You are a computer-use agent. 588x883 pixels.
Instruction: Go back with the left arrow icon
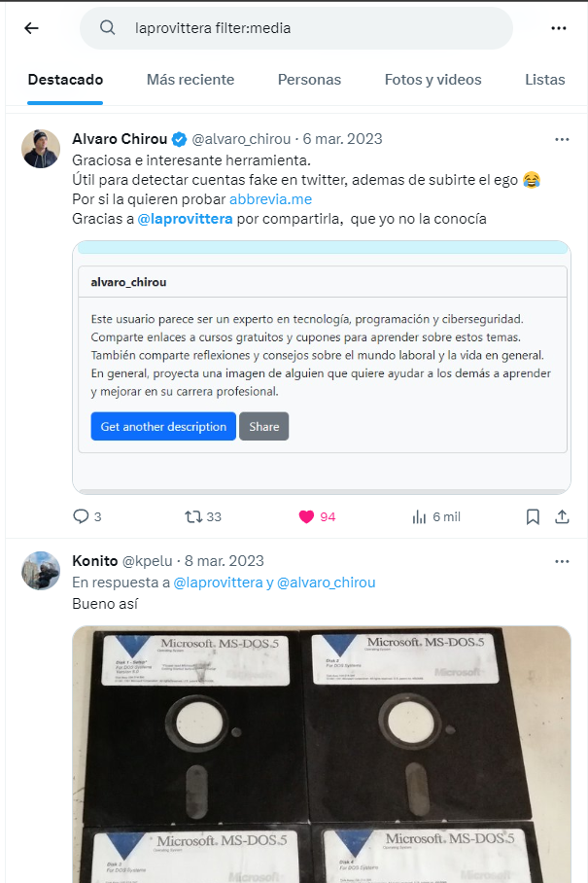pos(31,27)
